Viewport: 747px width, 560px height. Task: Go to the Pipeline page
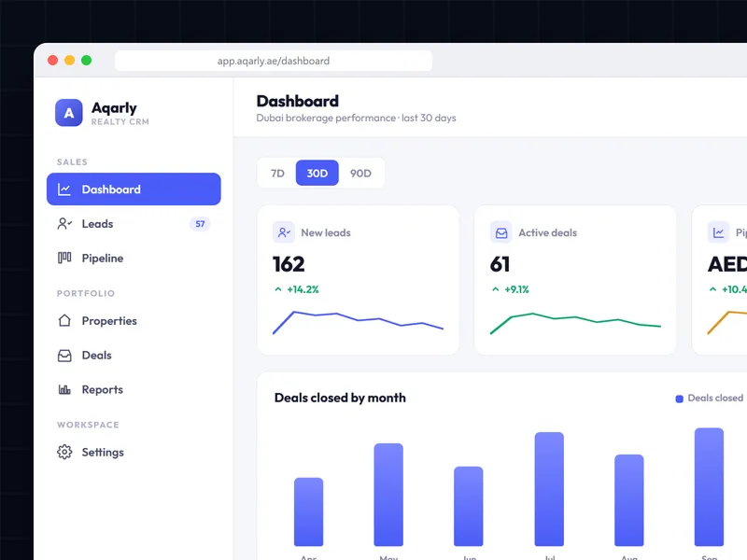point(134,259)
